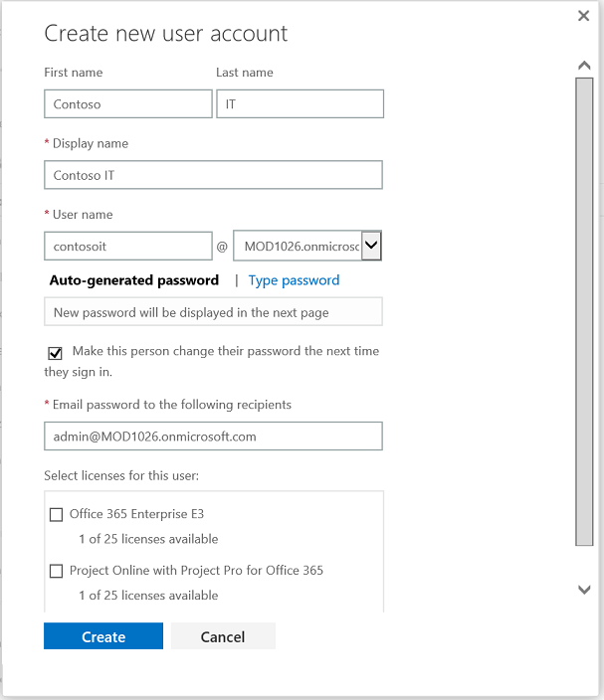Image resolution: width=604 pixels, height=700 pixels.
Task: Close the Create new user account dialog
Action: tap(584, 16)
